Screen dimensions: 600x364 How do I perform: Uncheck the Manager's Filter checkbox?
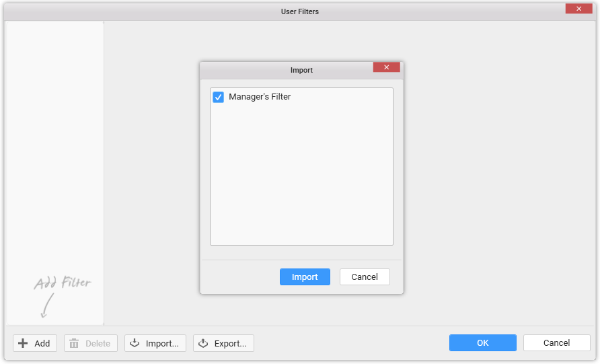(x=219, y=98)
